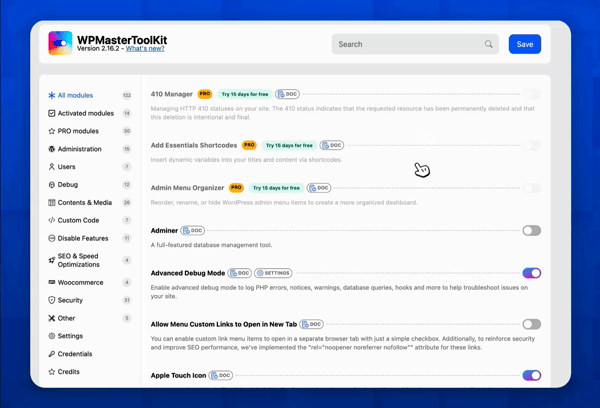Viewport: 600px width, 408px height.
Task: Click the magnifier icon in the search field
Action: click(489, 44)
